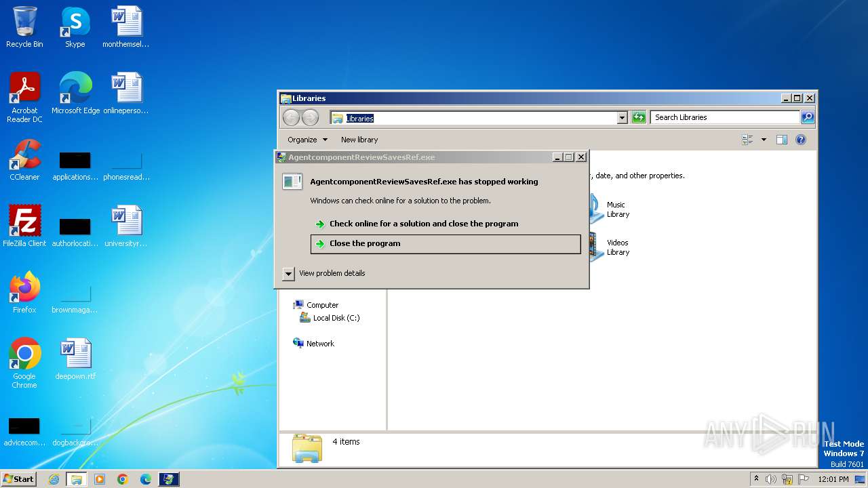Image resolution: width=868 pixels, height=488 pixels.
Task: Select Local Disk (C:) in tree
Action: 330,318
